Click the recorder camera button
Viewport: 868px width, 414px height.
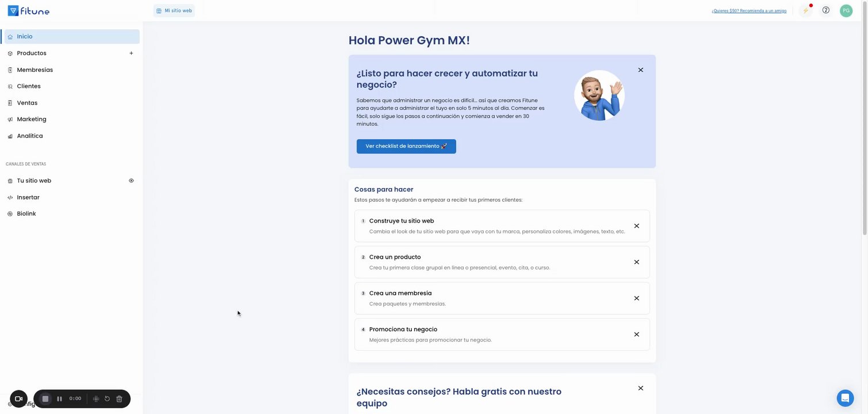18,399
